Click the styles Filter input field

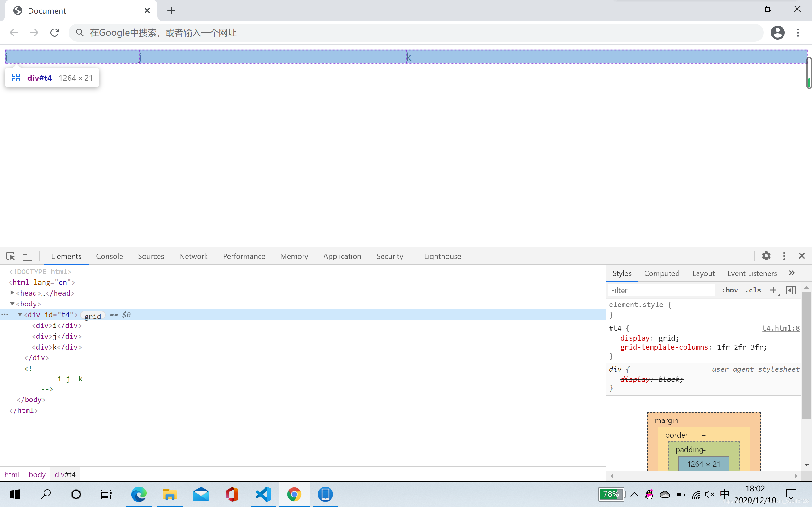point(661,290)
